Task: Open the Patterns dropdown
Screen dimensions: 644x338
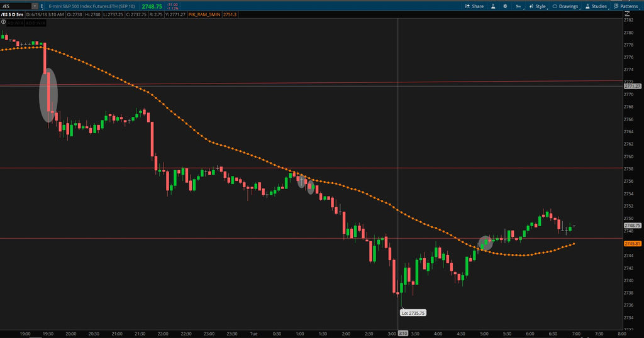Action: point(626,6)
